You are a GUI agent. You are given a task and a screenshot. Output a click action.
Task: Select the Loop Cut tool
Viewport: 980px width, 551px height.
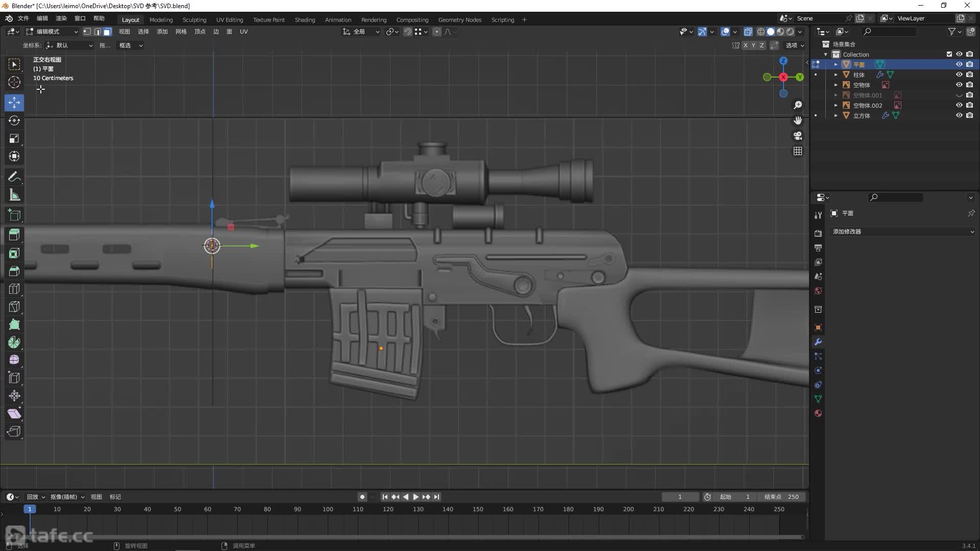[x=14, y=289]
